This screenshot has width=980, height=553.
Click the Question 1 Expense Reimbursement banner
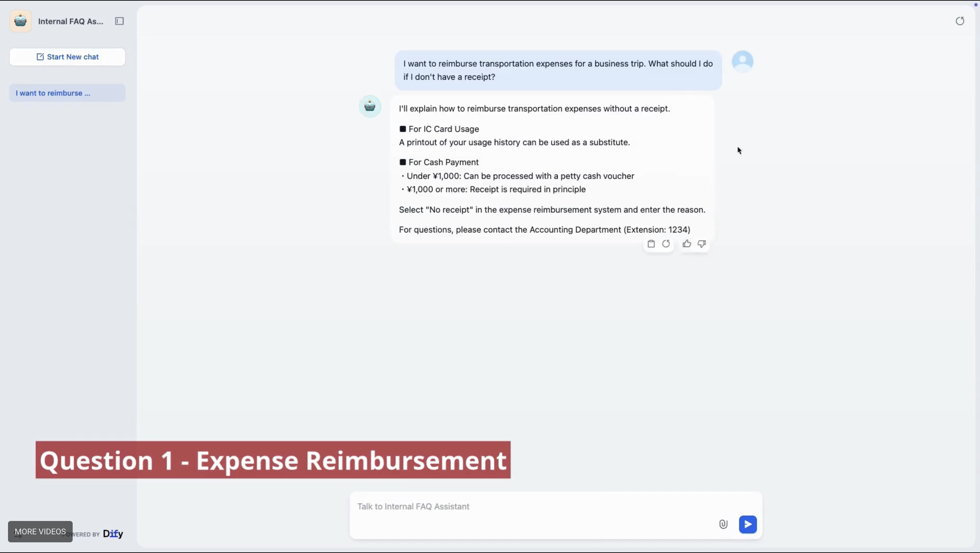[x=272, y=460]
